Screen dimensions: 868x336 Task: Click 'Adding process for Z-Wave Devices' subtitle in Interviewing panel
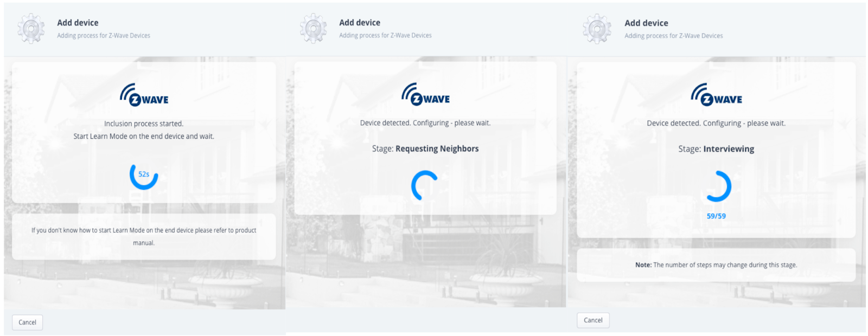pos(674,36)
